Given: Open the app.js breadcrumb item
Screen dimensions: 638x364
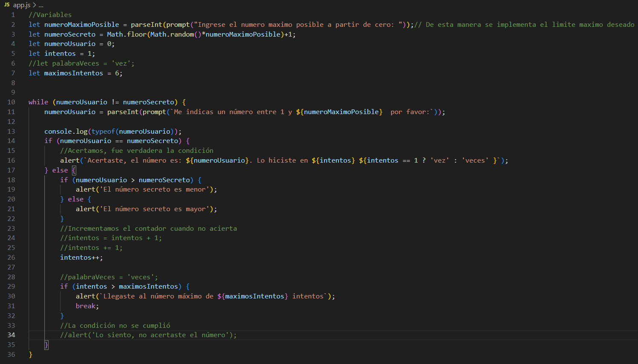Looking at the screenshot, I should 22,5.
